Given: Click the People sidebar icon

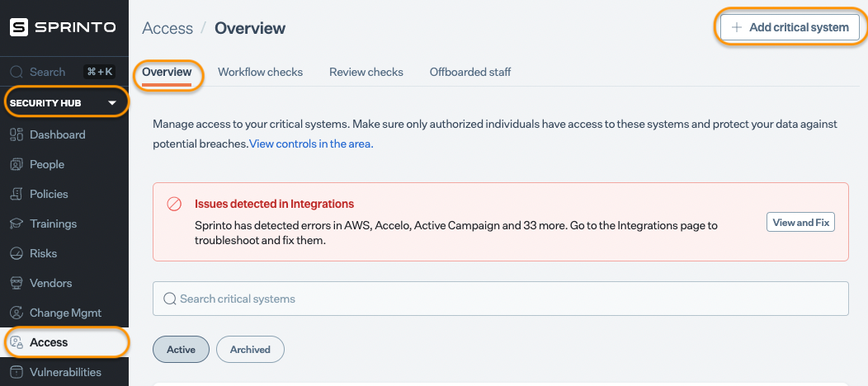Looking at the screenshot, I should (17, 164).
